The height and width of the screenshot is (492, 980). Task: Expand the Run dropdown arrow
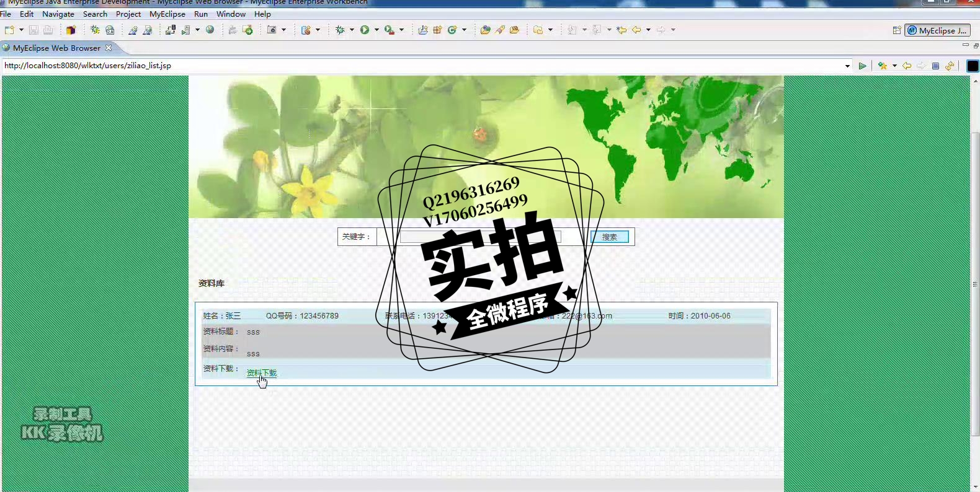[x=376, y=30]
